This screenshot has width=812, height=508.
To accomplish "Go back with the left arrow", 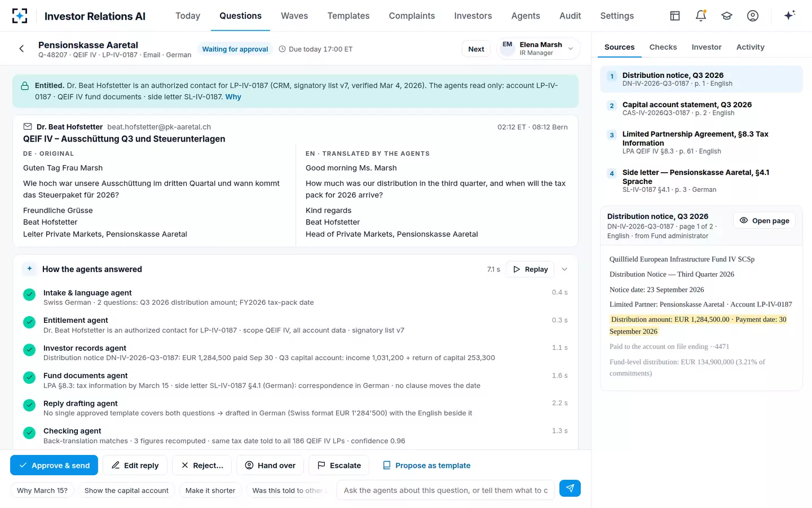I will (21, 49).
